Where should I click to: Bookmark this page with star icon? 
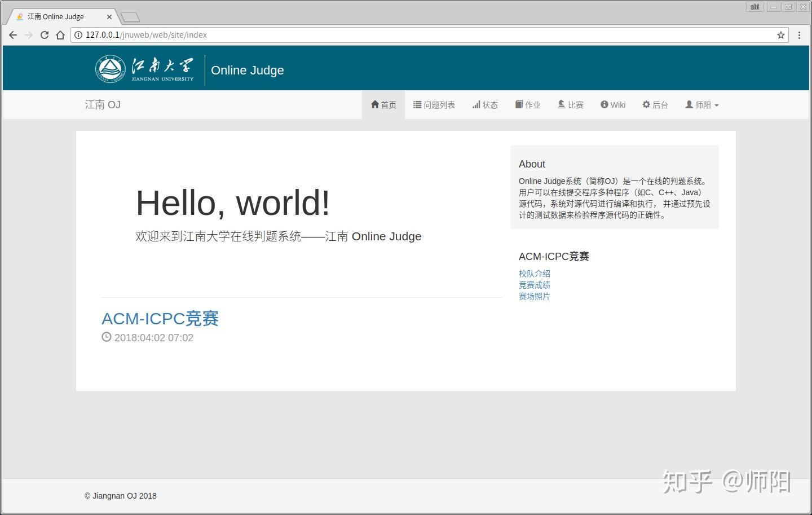point(781,35)
